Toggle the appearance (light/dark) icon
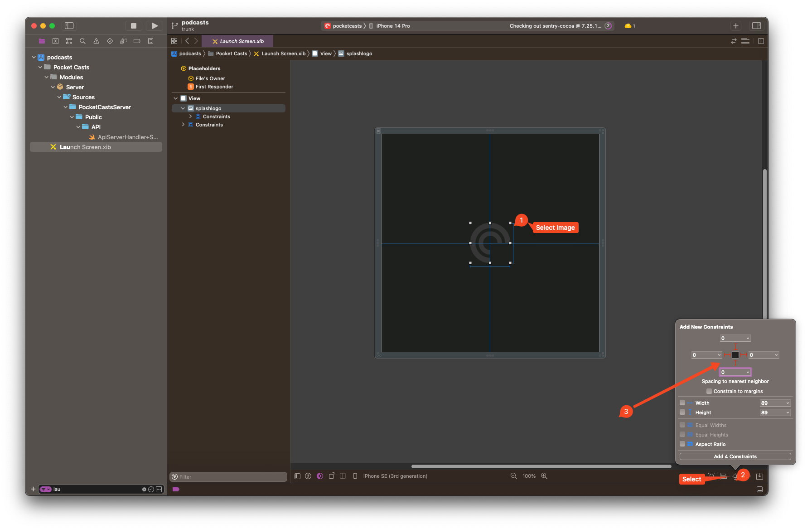The width and height of the screenshot is (812, 529). coord(320,476)
